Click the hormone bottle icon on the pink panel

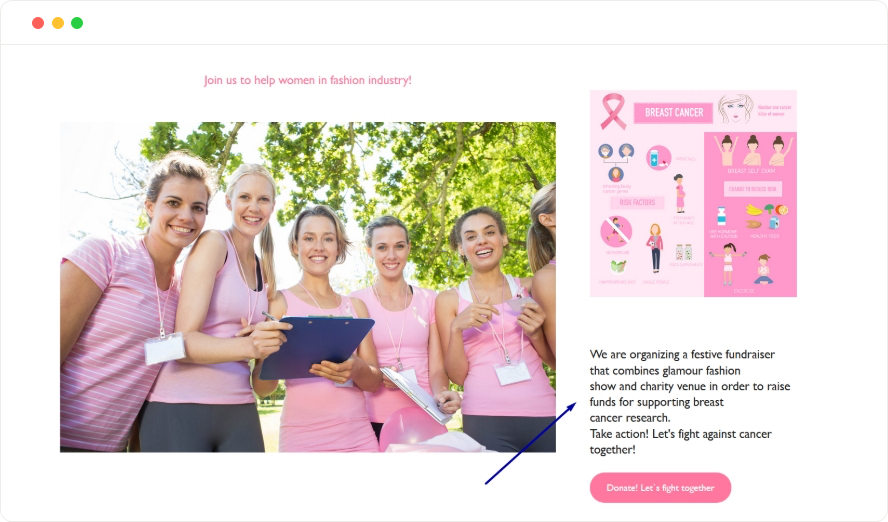click(722, 216)
